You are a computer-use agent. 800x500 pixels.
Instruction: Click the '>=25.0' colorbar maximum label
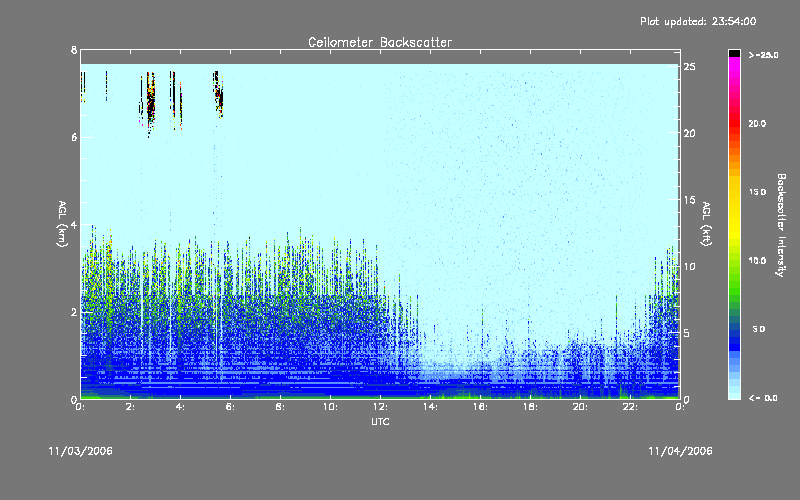click(x=763, y=55)
